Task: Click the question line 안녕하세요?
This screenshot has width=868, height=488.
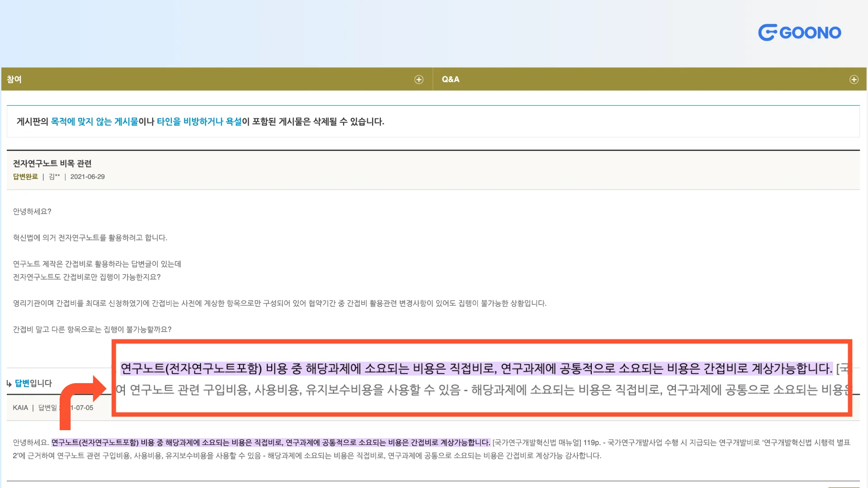Action: coord(32,211)
